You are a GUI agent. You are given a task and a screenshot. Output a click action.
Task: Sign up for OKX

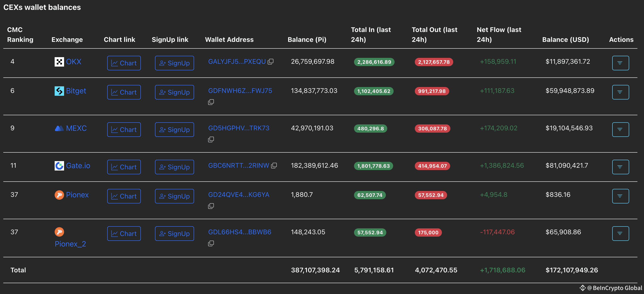tap(175, 63)
